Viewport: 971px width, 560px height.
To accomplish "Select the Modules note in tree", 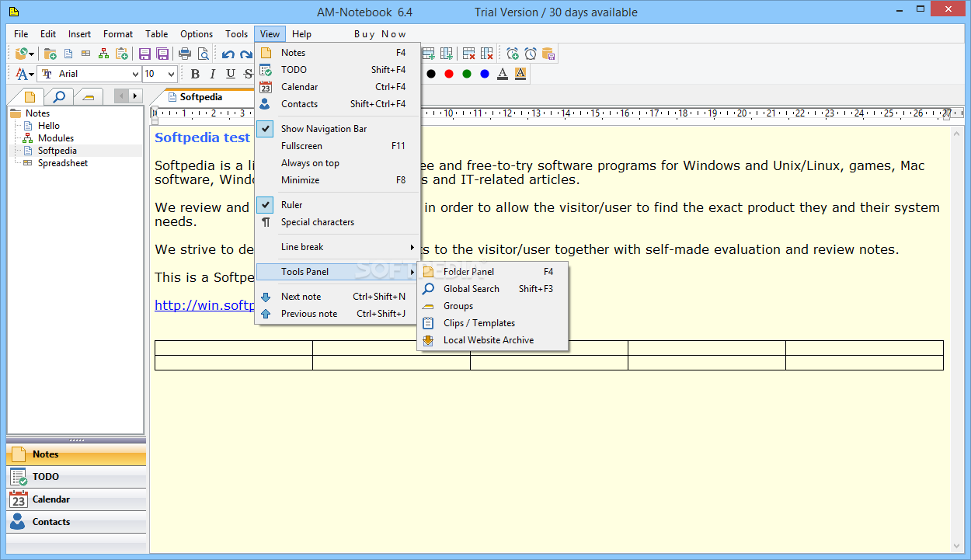I will pos(55,138).
